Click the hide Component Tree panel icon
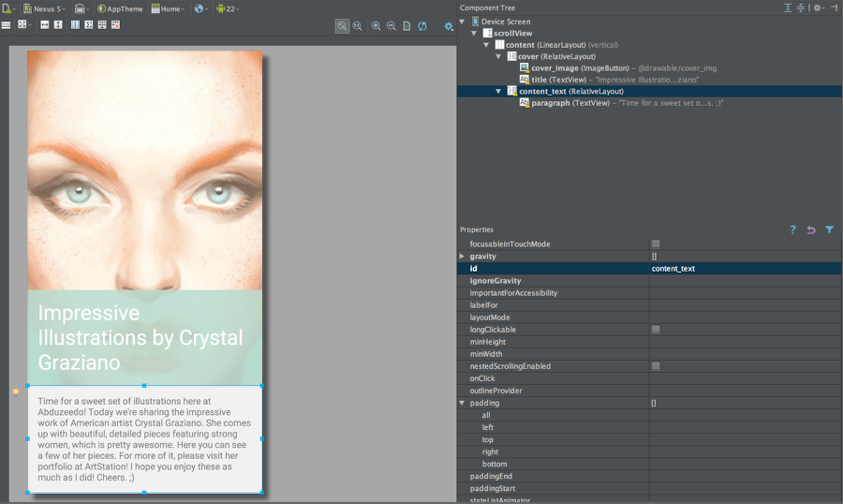 pyautogui.click(x=834, y=7)
